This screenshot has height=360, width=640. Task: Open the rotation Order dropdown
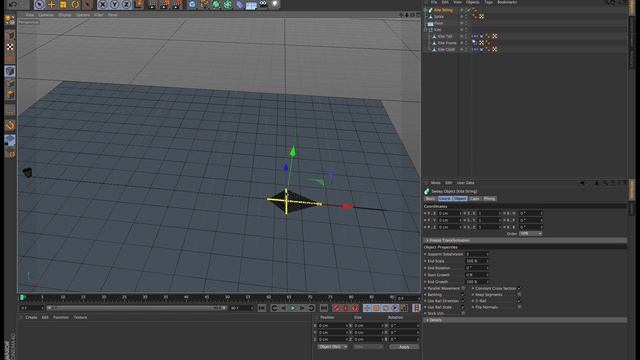(530, 233)
